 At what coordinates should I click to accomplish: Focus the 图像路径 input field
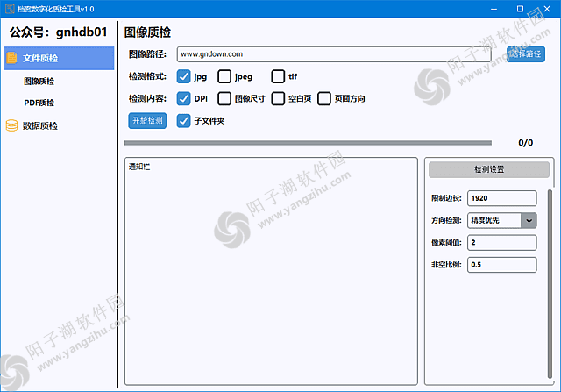[334, 54]
